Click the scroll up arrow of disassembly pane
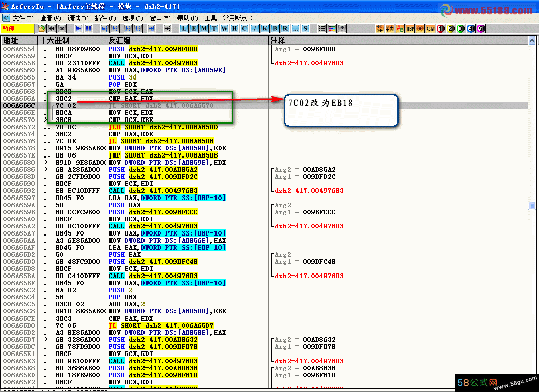 532,41
